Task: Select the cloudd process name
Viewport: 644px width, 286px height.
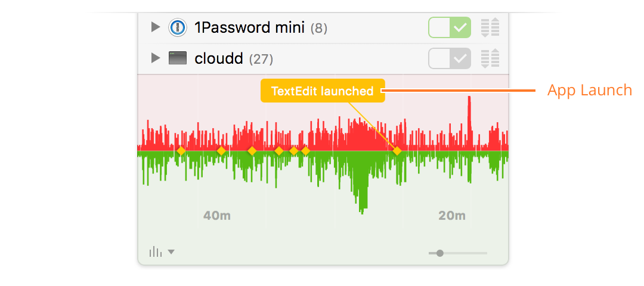Action: [x=219, y=58]
